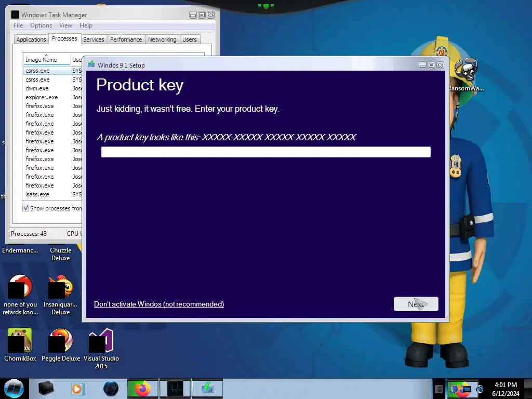
Task: Click the clock showing 4:01 PM
Action: [506, 385]
